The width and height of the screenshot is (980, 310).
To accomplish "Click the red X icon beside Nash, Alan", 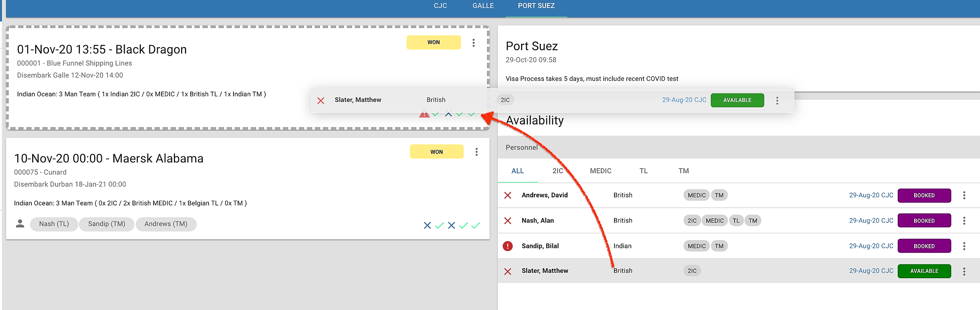I will pyautogui.click(x=508, y=221).
